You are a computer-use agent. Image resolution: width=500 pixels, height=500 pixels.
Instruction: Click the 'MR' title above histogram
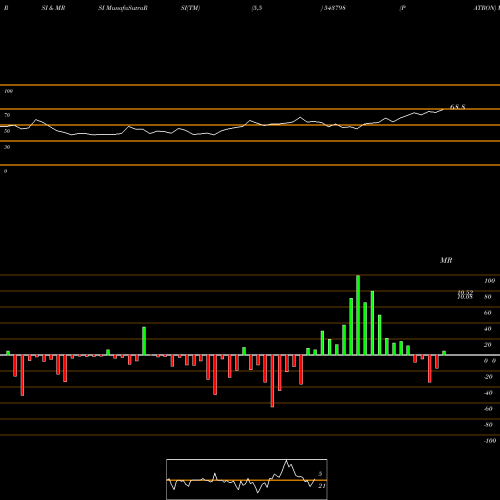coord(446,260)
